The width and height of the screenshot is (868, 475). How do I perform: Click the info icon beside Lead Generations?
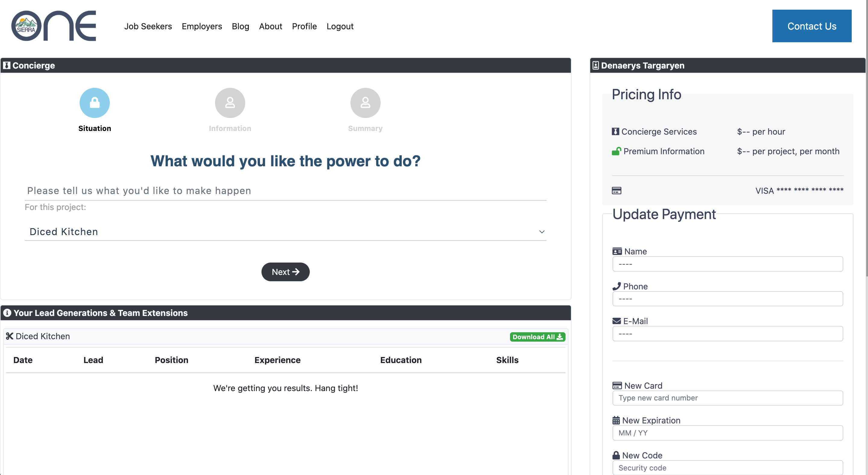pyautogui.click(x=7, y=313)
